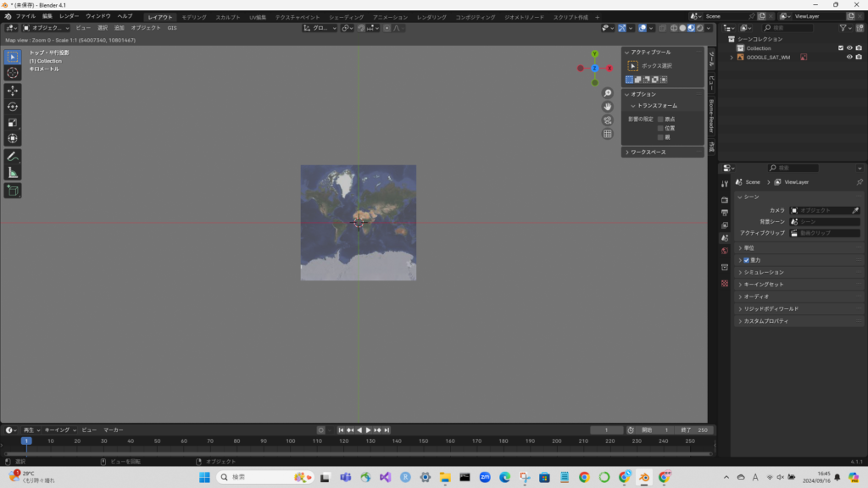Click the hand-shaped pan view icon

point(608,107)
